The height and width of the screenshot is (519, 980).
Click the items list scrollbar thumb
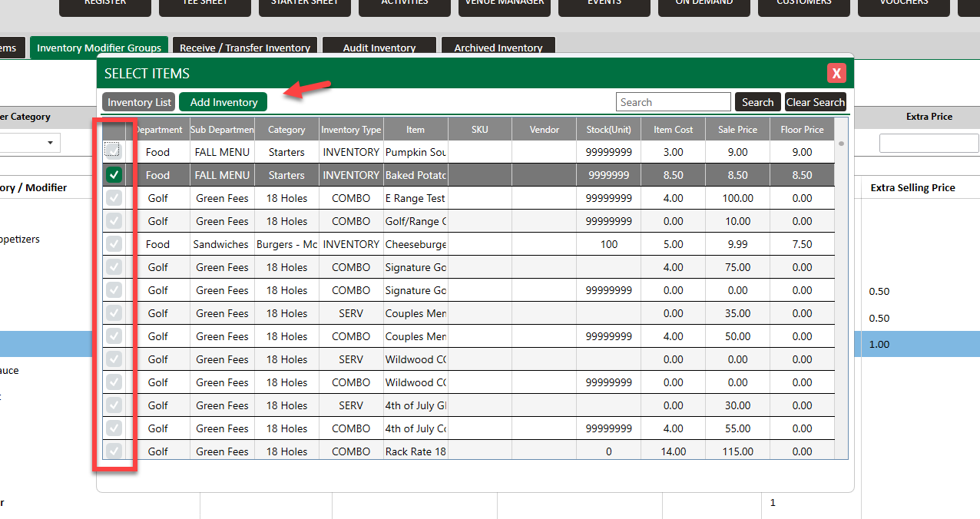pos(842,144)
